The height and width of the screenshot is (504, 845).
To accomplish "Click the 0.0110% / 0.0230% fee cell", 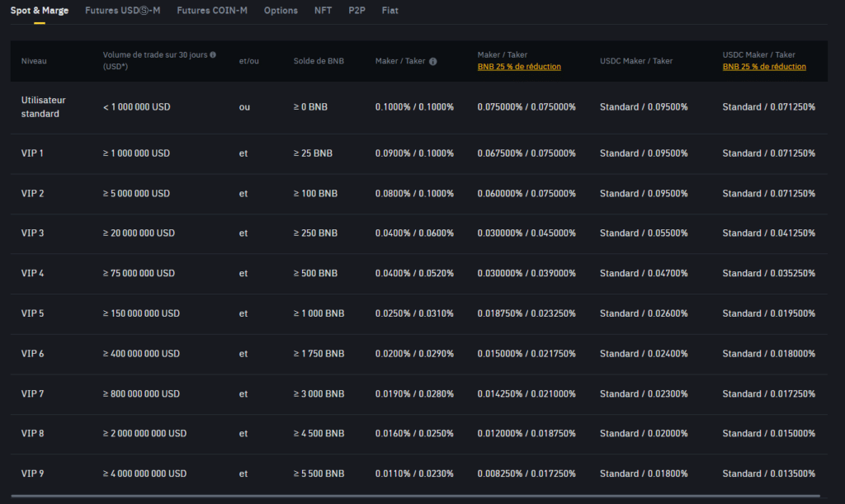I will point(414,473).
